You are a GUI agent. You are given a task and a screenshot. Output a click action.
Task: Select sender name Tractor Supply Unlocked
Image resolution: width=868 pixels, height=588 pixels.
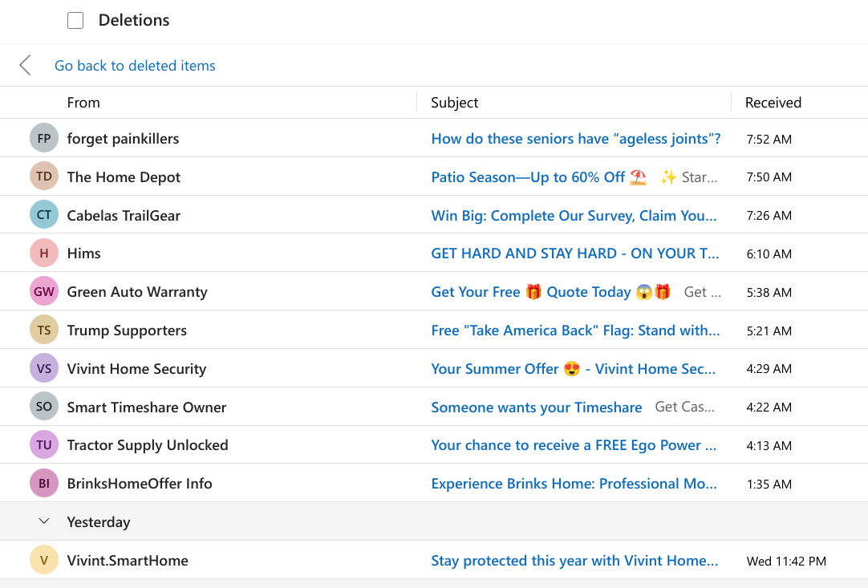(148, 445)
